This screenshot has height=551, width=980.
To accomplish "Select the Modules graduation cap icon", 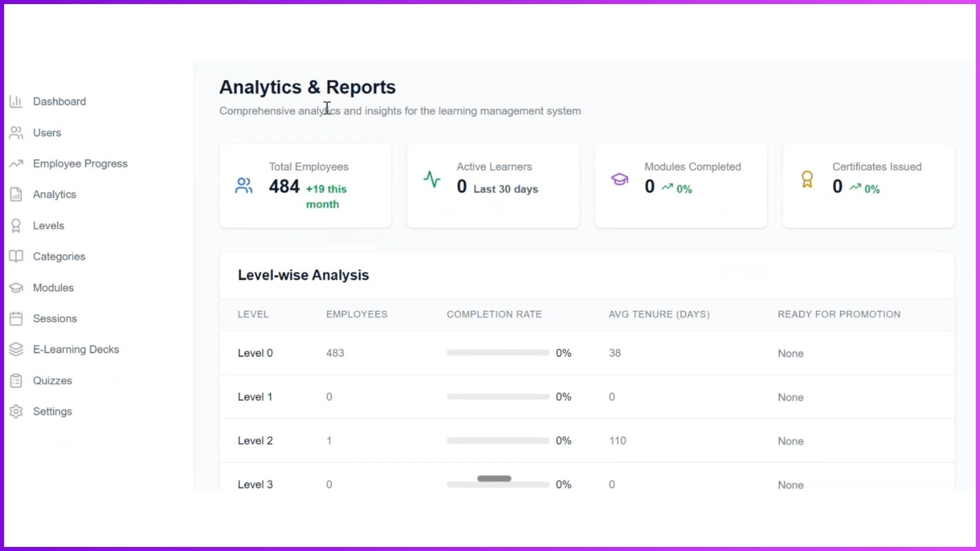I will tap(16, 287).
